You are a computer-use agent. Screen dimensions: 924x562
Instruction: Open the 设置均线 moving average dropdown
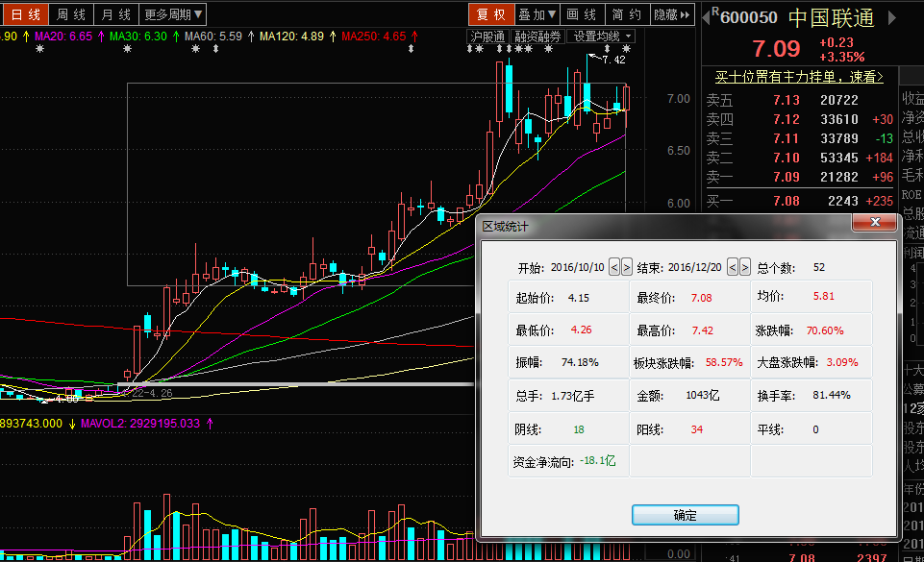[x=601, y=37]
